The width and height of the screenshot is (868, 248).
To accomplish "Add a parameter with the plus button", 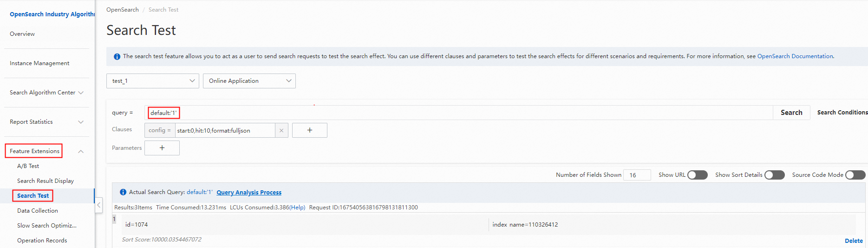I will tap(162, 148).
